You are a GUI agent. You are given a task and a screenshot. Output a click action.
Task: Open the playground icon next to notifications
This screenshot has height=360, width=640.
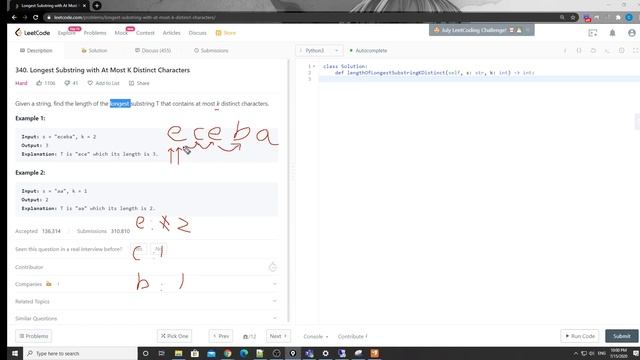(x=593, y=33)
